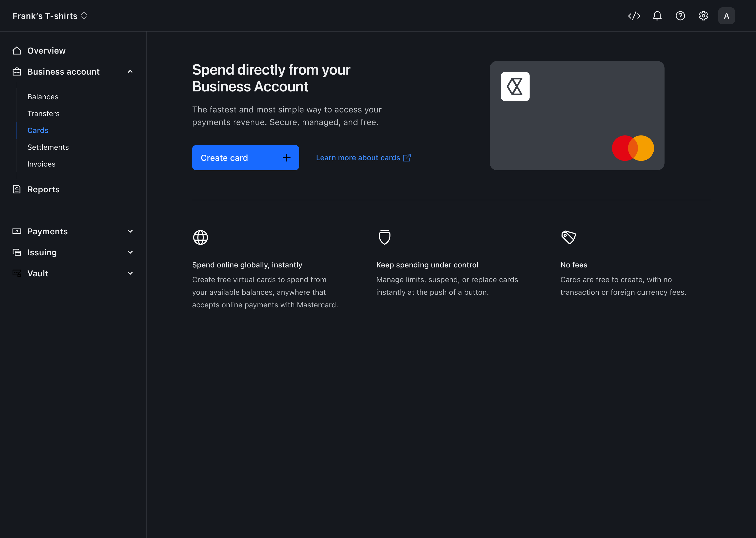
Task: Click the 'Cards are free to create' description
Action: (623, 286)
